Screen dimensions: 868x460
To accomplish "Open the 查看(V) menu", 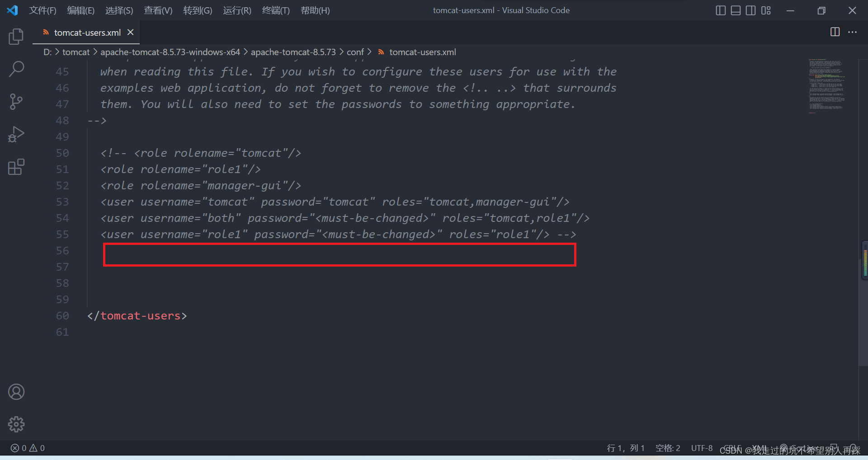I will (x=158, y=10).
